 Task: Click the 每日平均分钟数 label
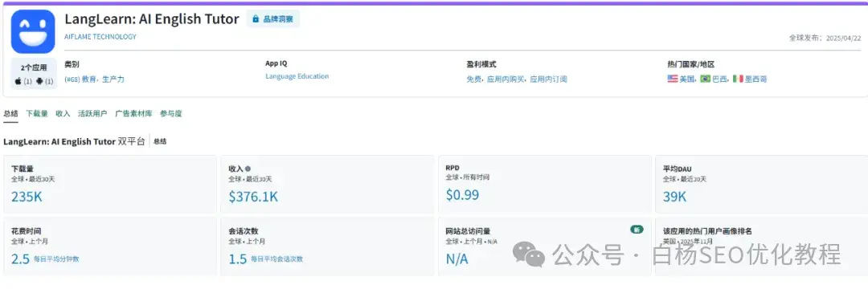click(x=56, y=258)
